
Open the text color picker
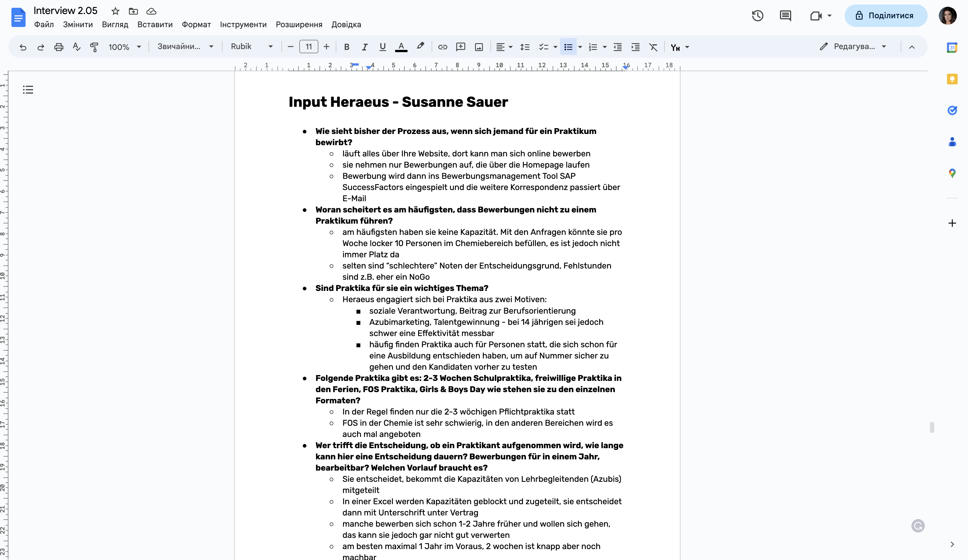click(401, 47)
